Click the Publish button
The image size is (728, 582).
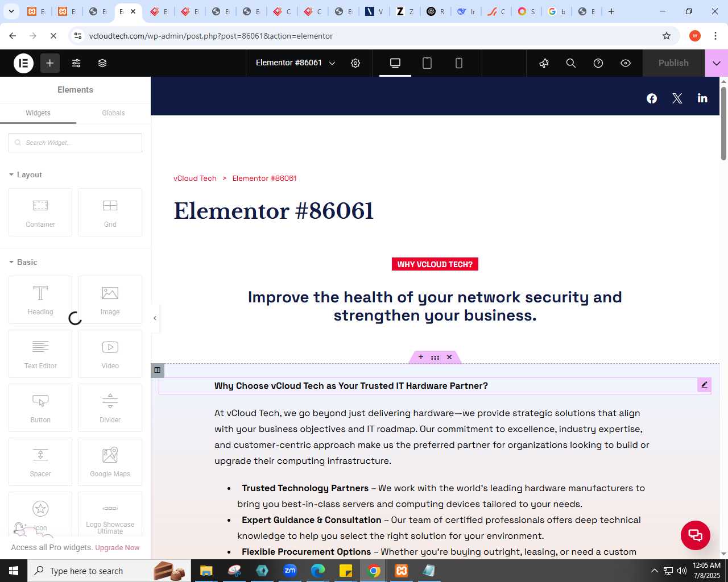pyautogui.click(x=673, y=63)
